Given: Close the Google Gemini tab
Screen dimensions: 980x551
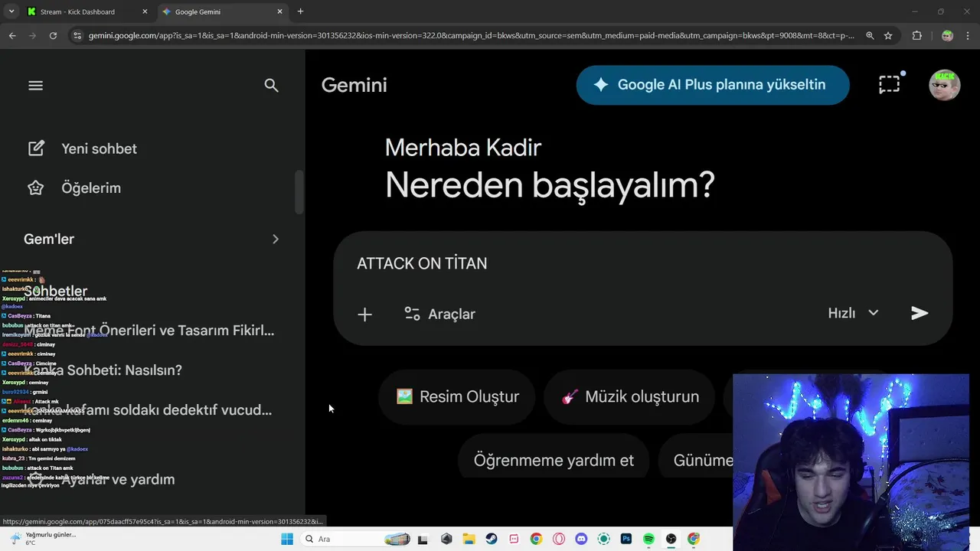Looking at the screenshot, I should coord(279,11).
